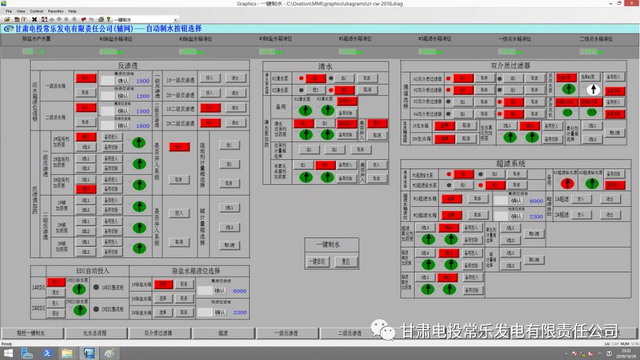Toggle #1超滤水箱 red 选择 button
640x360 pixels.
451,199
